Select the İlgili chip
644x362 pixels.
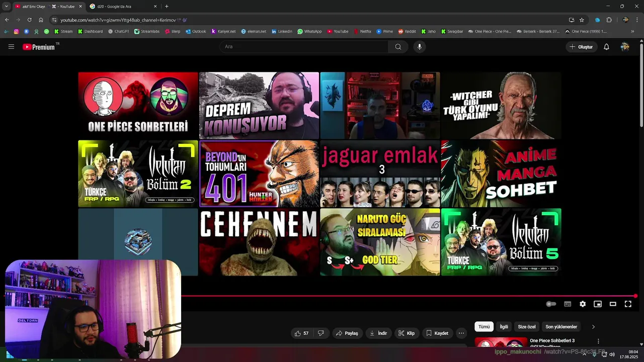[504, 327]
